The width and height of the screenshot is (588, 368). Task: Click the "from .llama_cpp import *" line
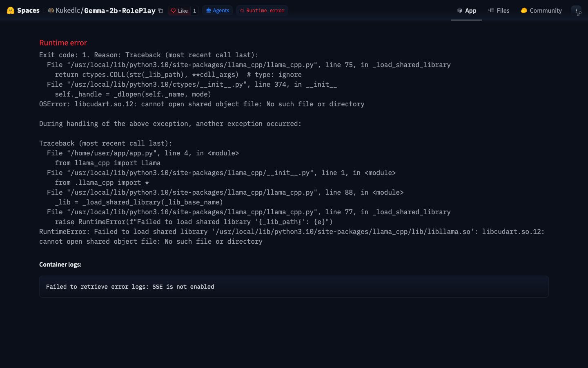click(102, 183)
